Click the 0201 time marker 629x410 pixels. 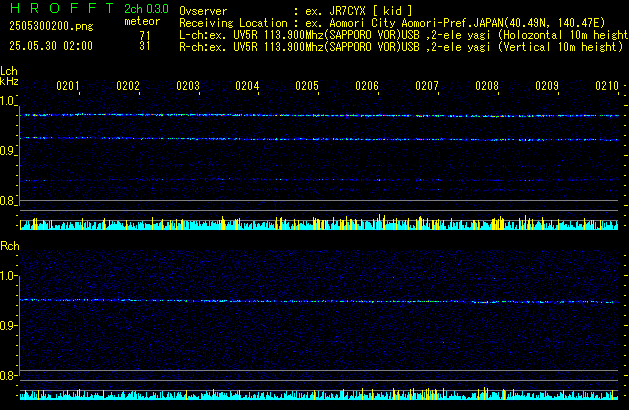(68, 86)
